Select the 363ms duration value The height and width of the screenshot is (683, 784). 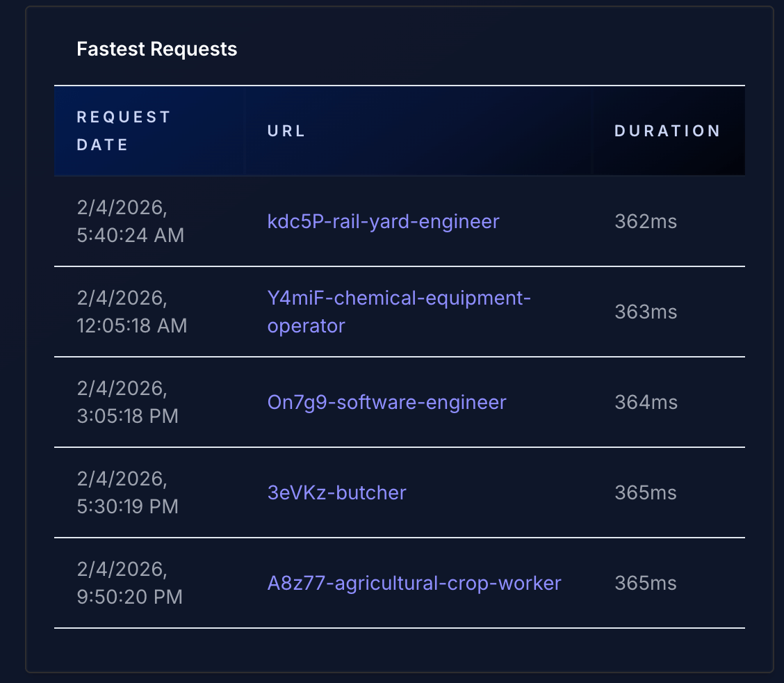point(645,312)
